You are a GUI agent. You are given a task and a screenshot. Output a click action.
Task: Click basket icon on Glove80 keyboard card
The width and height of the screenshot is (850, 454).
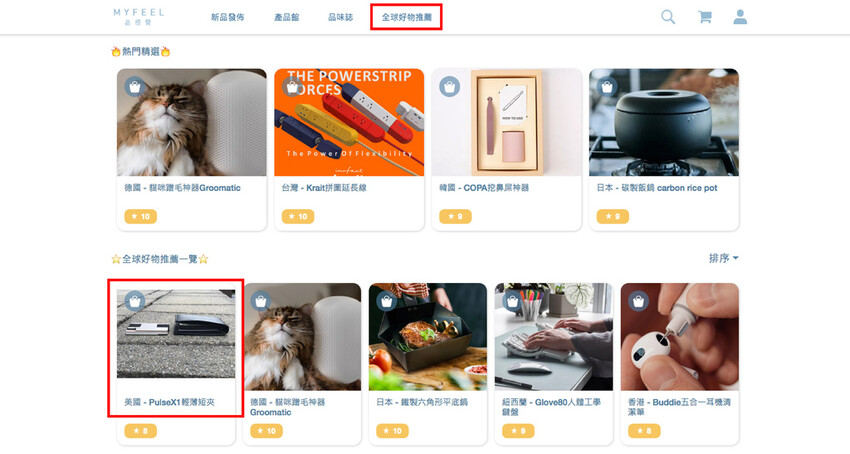[512, 300]
